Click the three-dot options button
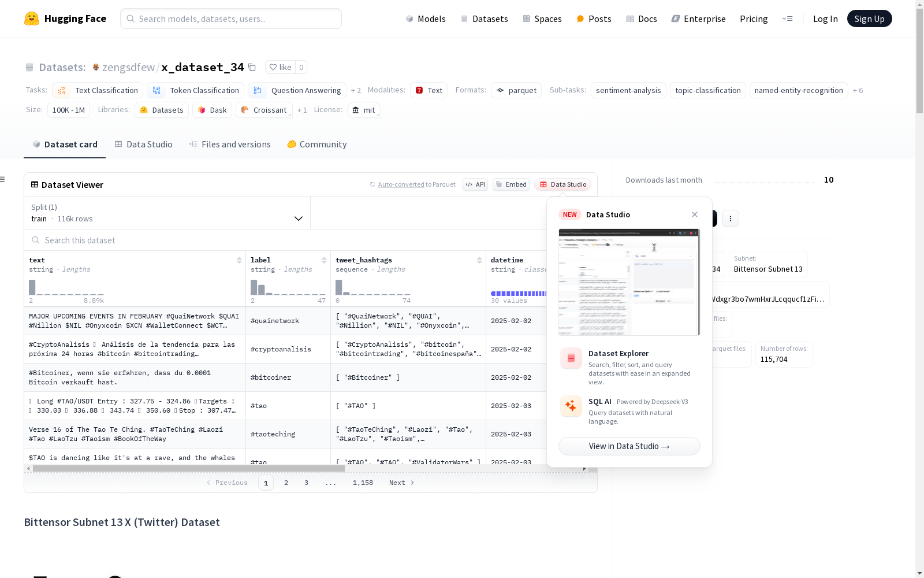Viewport: 924px width, 578px height. pos(731,218)
